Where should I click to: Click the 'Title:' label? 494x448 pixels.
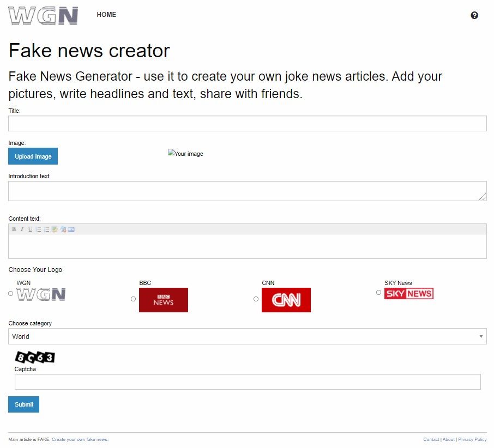coord(14,111)
